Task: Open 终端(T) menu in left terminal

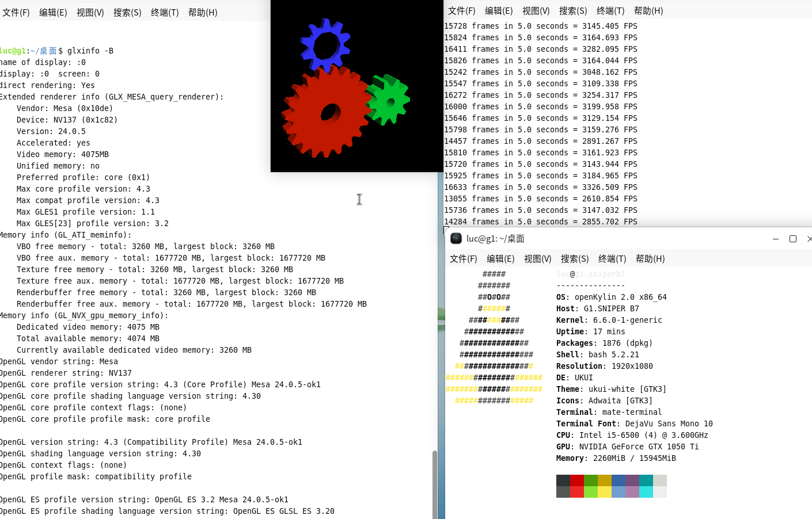Action: [x=165, y=12]
